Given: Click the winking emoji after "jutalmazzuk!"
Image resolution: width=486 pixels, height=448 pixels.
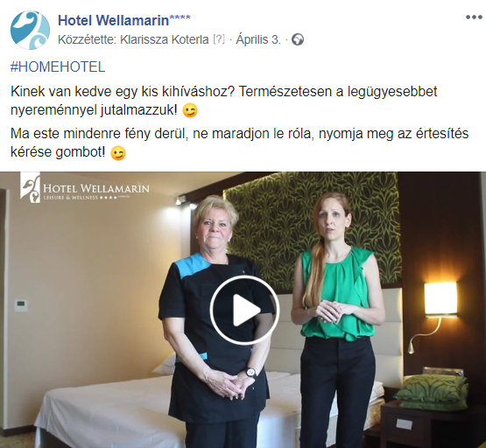Looking at the screenshot, I should tap(190, 110).
